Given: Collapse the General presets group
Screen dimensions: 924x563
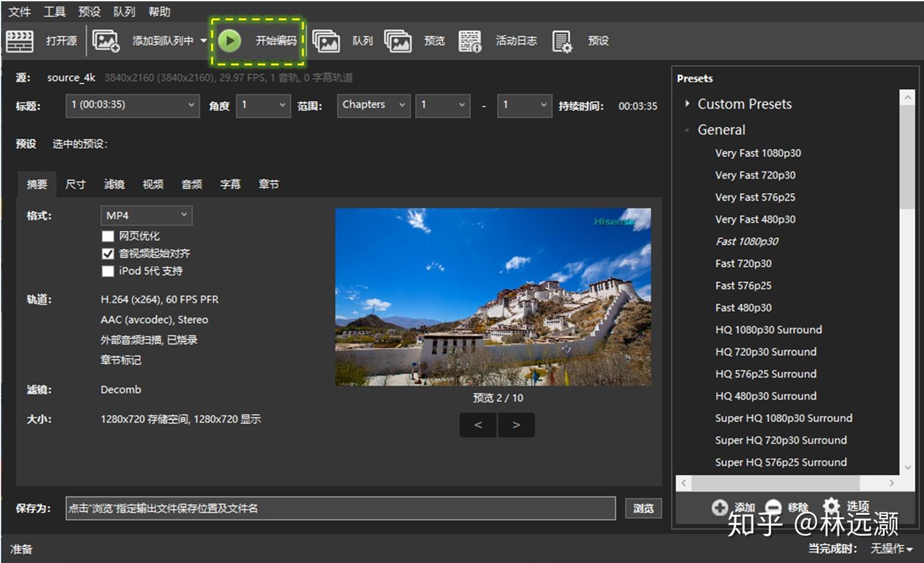Looking at the screenshot, I should point(687,130).
